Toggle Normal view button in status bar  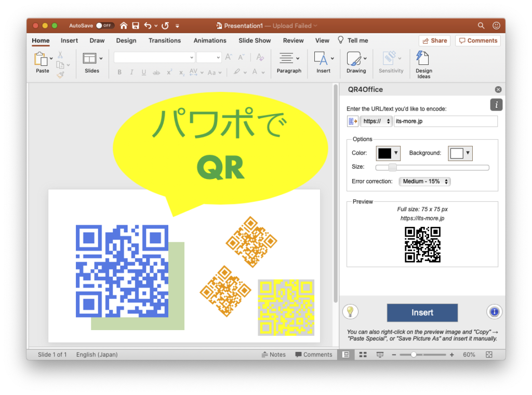(x=345, y=355)
